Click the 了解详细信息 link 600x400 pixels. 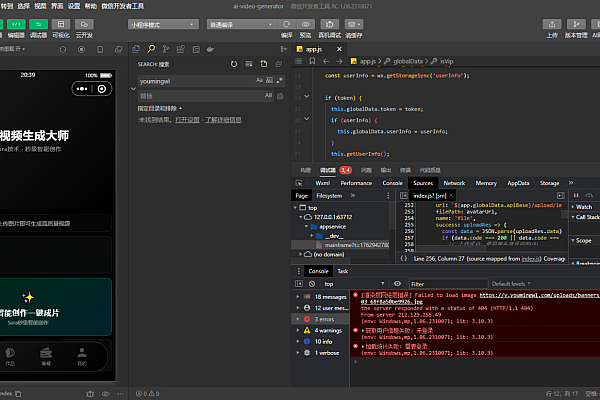[x=223, y=119]
